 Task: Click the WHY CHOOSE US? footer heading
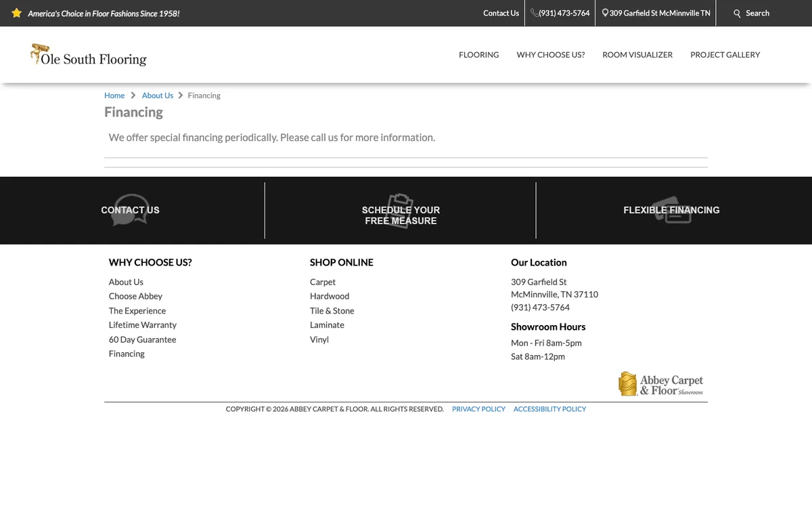tap(150, 262)
